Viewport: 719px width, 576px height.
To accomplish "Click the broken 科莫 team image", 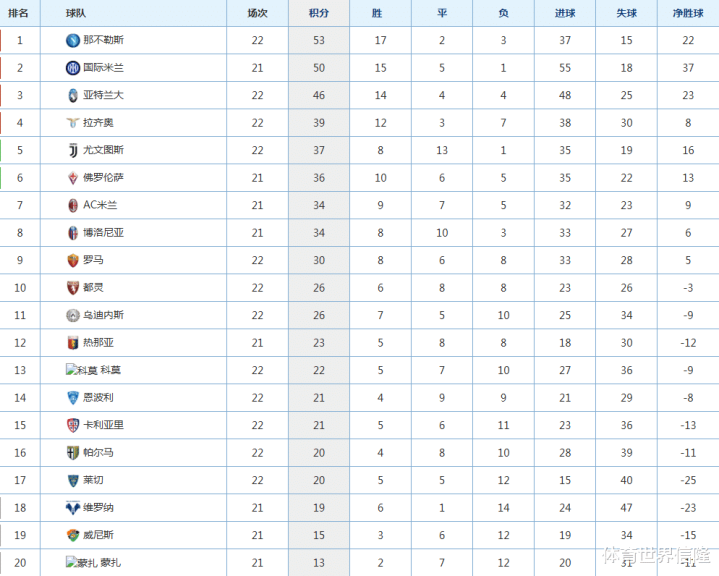I will (81, 370).
